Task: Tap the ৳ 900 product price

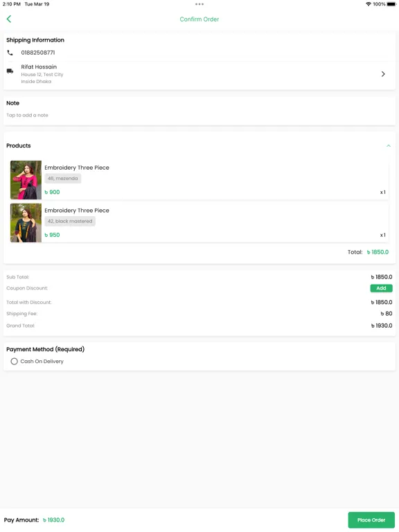Action: [52, 192]
